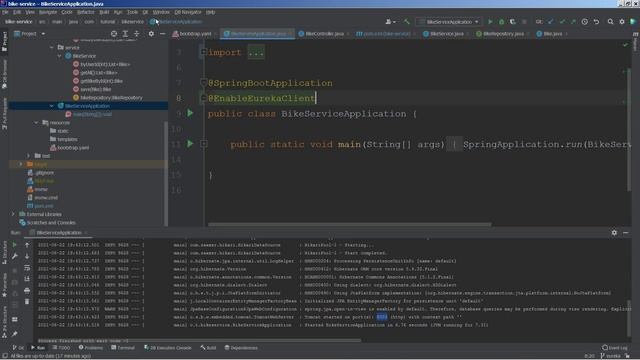The width and height of the screenshot is (640, 360).
Task: Collapse all nodes in Project panel toolbar
Action: [x=136, y=34]
